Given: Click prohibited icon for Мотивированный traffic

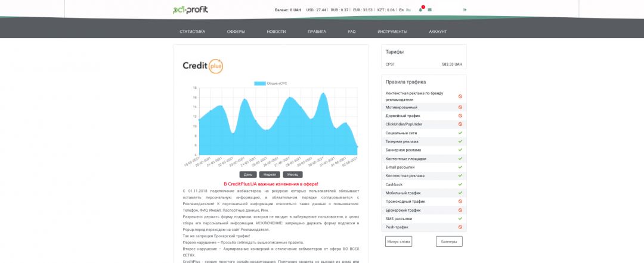Looking at the screenshot, I should [x=460, y=107].
